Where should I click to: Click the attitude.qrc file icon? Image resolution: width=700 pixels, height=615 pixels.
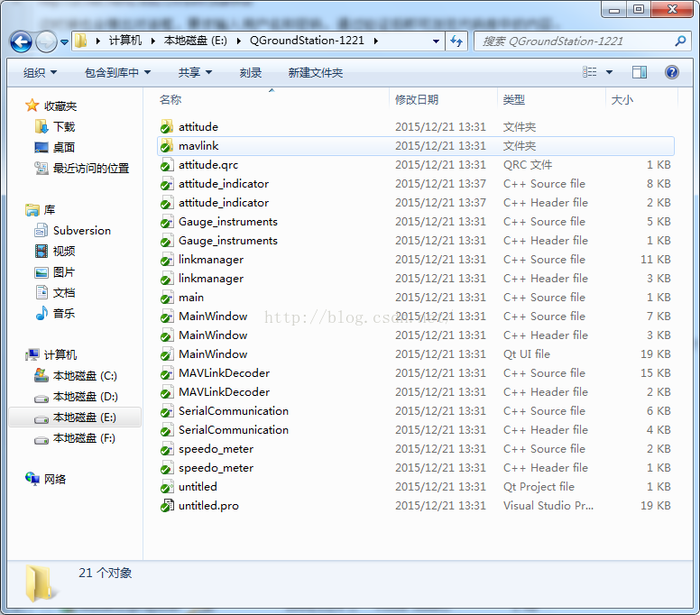(167, 165)
